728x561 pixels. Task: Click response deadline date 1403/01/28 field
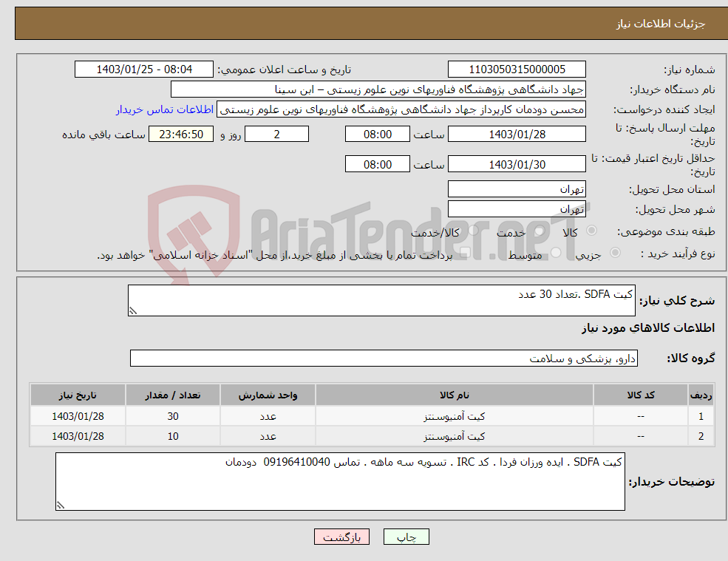[x=517, y=135]
